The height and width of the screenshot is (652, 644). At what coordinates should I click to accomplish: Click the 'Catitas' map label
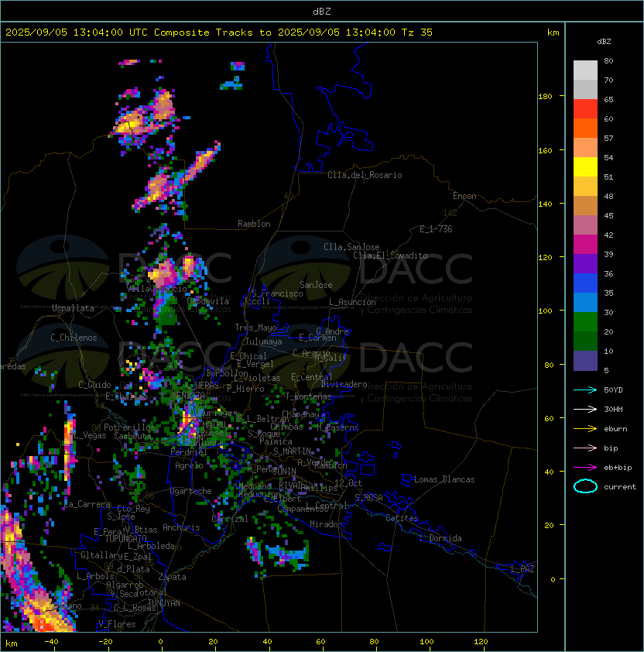click(x=402, y=518)
